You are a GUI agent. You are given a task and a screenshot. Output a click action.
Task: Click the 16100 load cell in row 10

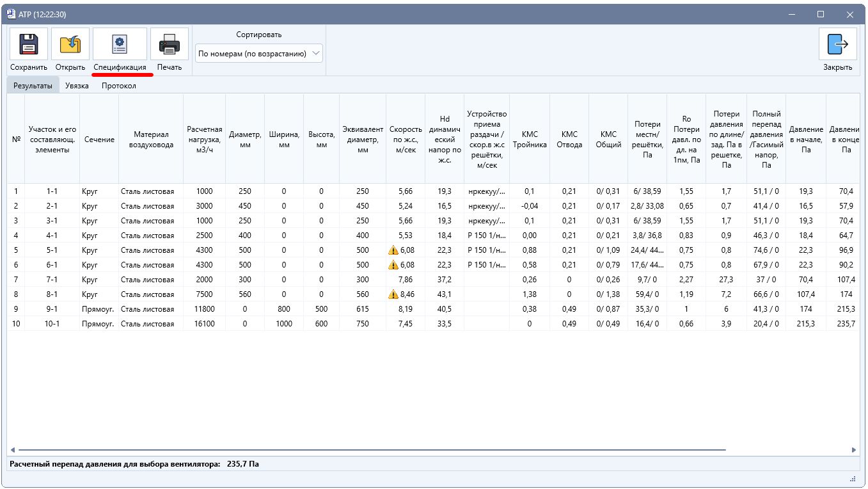(x=205, y=324)
